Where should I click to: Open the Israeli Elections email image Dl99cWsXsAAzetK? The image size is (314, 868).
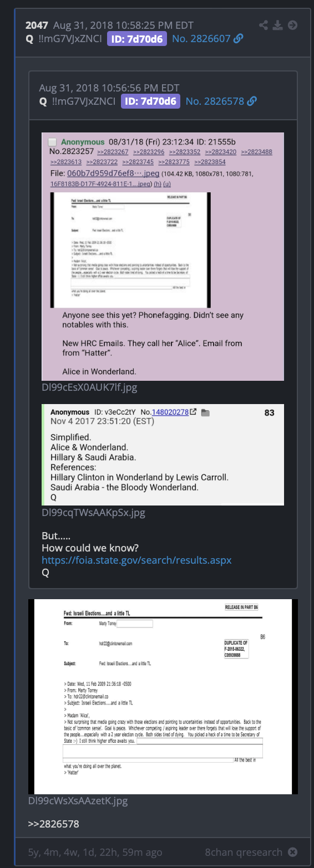point(163,696)
